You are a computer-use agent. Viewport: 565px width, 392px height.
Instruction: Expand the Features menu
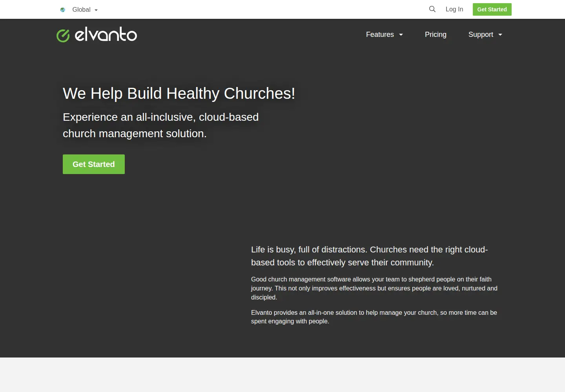385,34
